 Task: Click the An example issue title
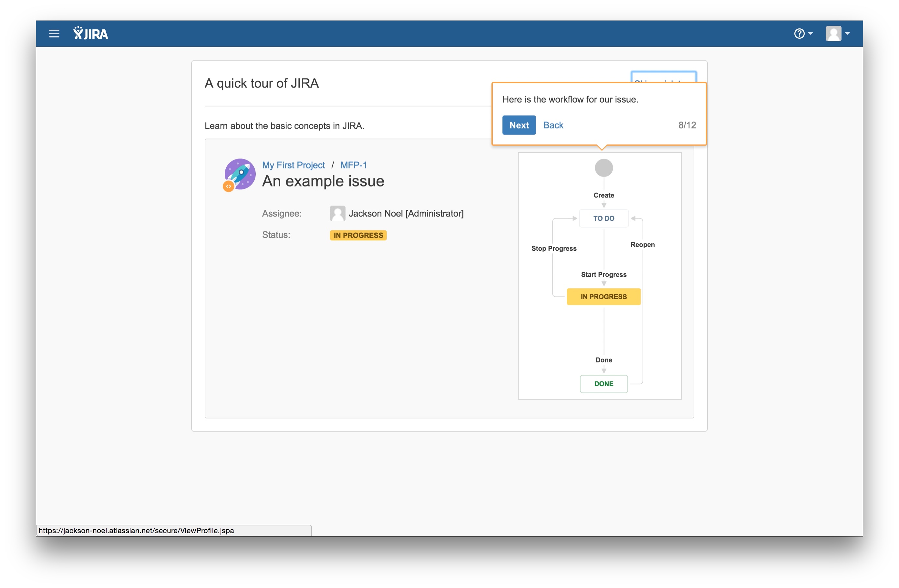pos(323,181)
